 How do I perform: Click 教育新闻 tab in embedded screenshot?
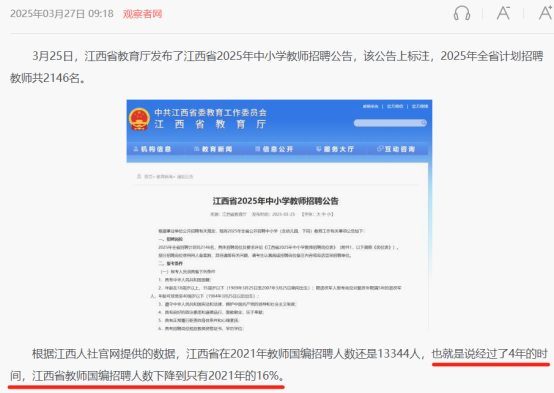coord(213,149)
